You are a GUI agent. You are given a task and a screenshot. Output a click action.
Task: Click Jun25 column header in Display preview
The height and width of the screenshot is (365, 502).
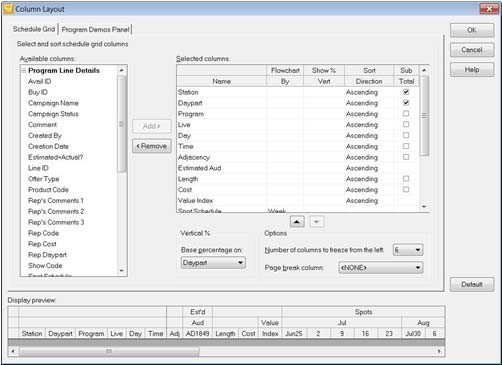coord(294,333)
